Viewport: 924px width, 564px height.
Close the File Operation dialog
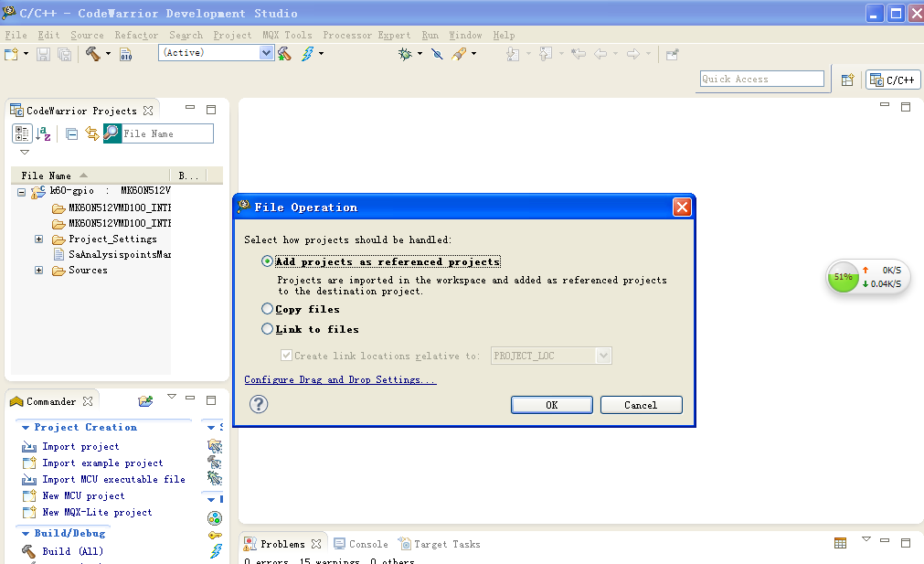pyautogui.click(x=682, y=207)
